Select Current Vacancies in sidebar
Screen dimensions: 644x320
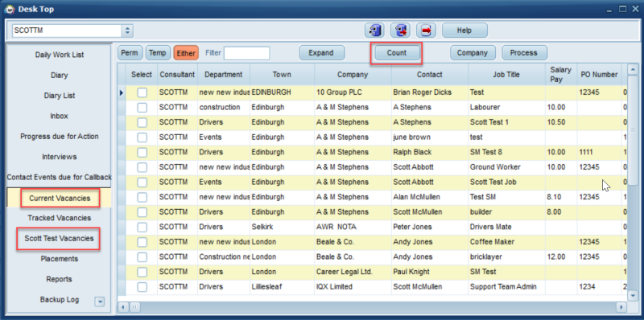pyautogui.click(x=59, y=198)
